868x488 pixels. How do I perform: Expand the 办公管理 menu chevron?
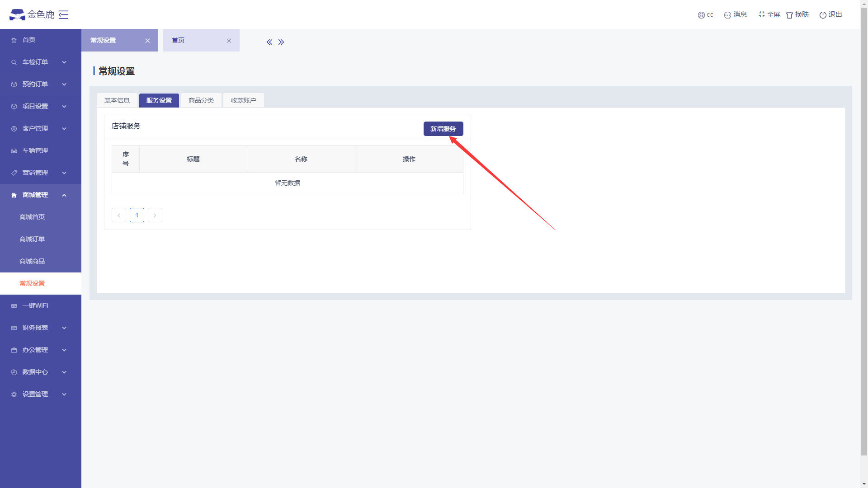[64, 350]
